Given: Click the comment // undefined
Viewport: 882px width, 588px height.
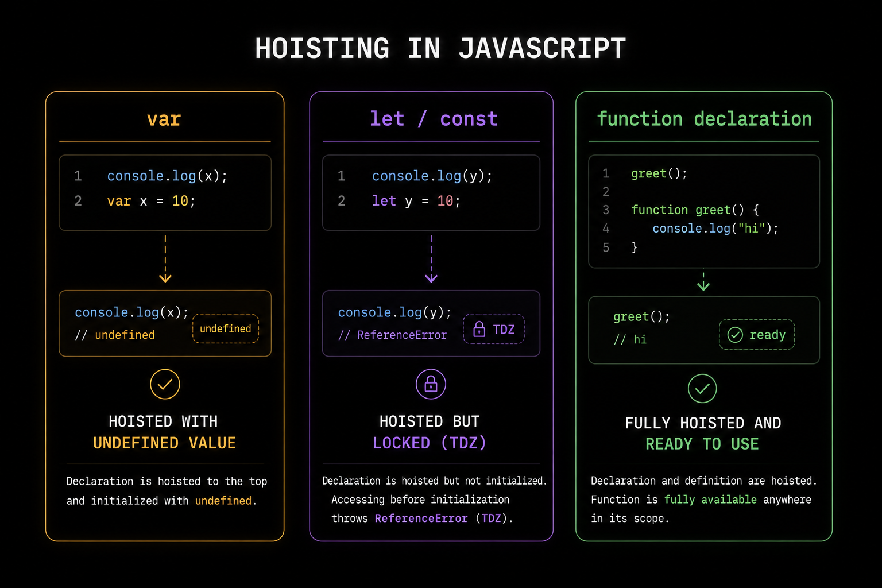Looking at the screenshot, I should point(115,335).
